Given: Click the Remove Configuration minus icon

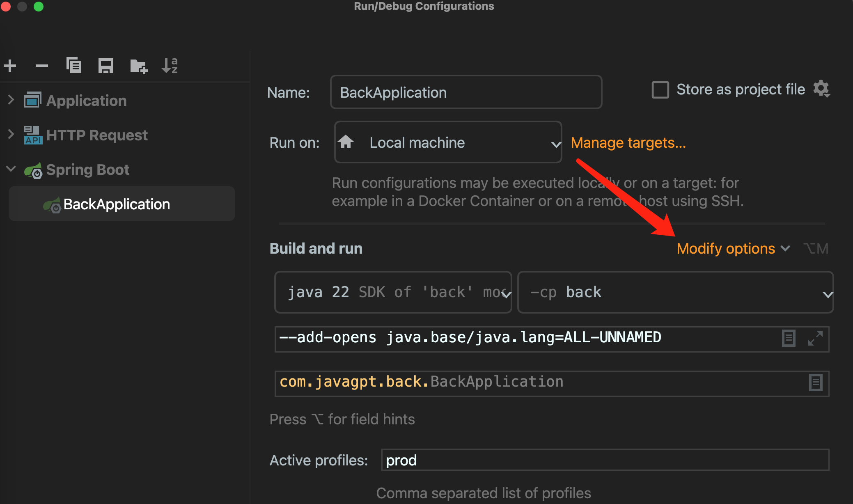Looking at the screenshot, I should coord(41,66).
